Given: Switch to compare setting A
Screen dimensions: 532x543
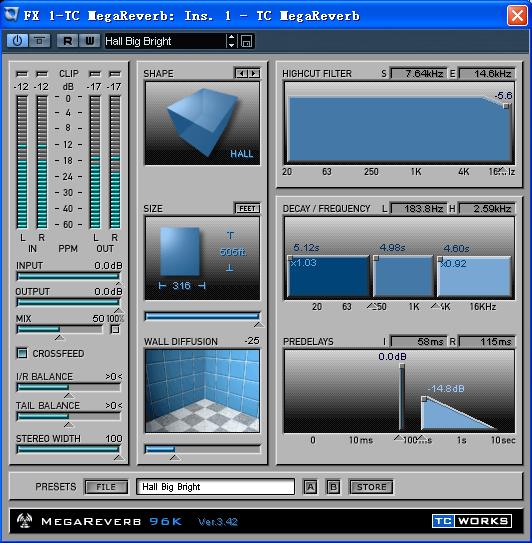Looking at the screenshot, I should [x=310, y=487].
